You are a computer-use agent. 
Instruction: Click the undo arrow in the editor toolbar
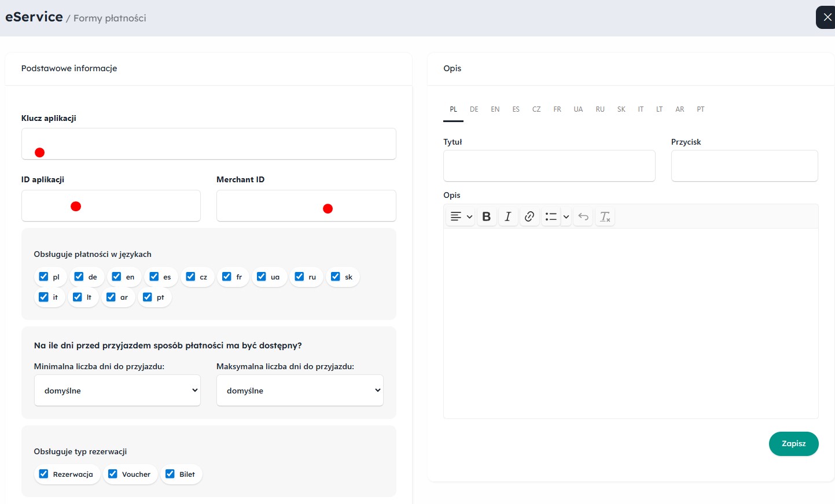point(583,216)
